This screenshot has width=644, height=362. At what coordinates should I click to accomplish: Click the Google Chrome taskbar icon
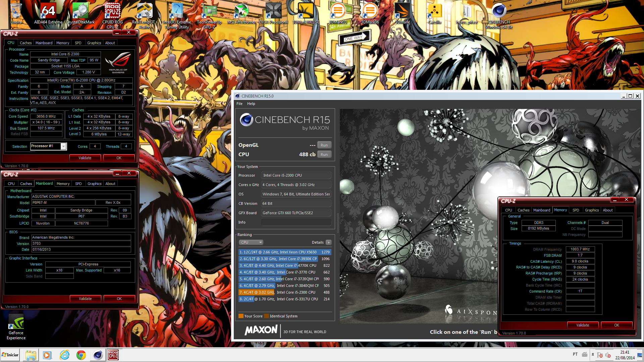pyautogui.click(x=81, y=355)
